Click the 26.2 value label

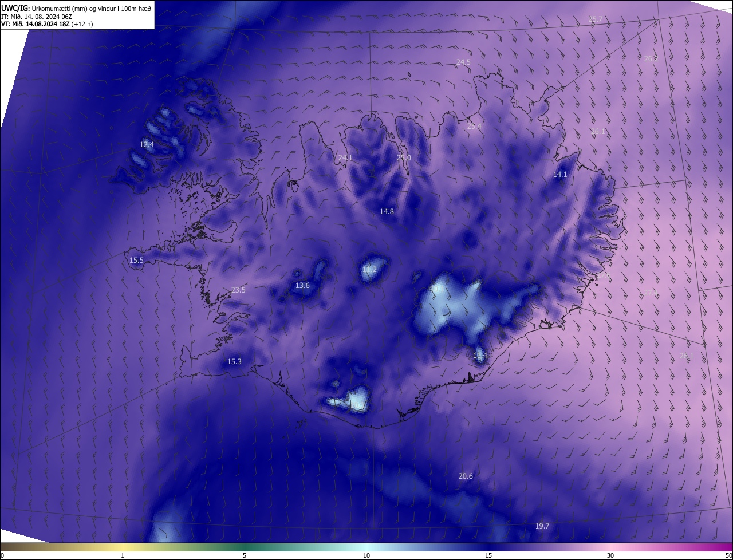(651, 58)
